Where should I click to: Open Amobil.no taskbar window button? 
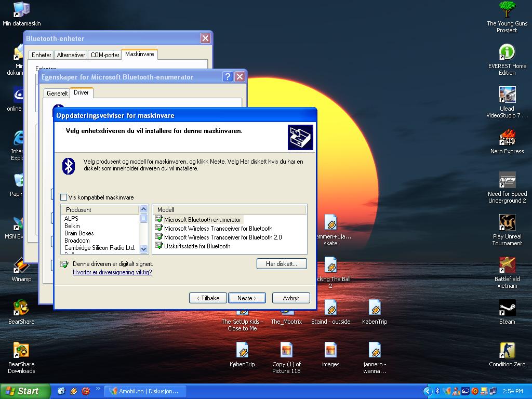pyautogui.click(x=145, y=391)
